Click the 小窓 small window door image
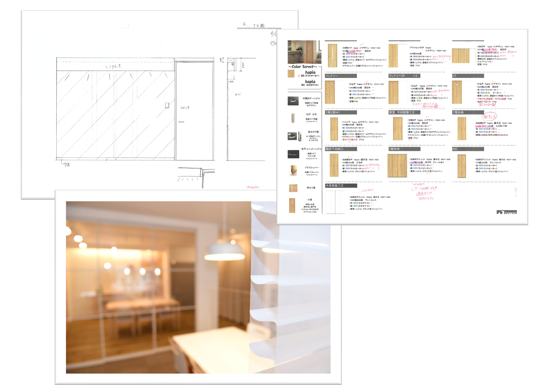 [x=292, y=205]
